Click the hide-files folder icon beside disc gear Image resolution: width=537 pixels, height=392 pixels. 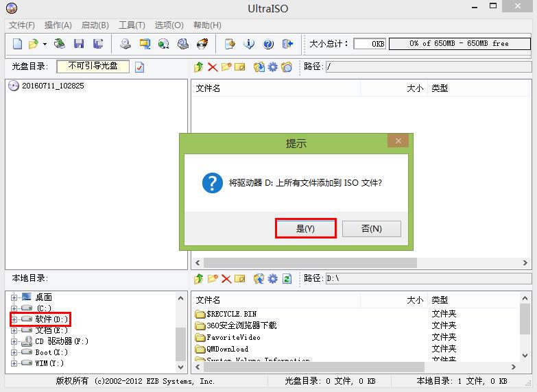point(287,66)
